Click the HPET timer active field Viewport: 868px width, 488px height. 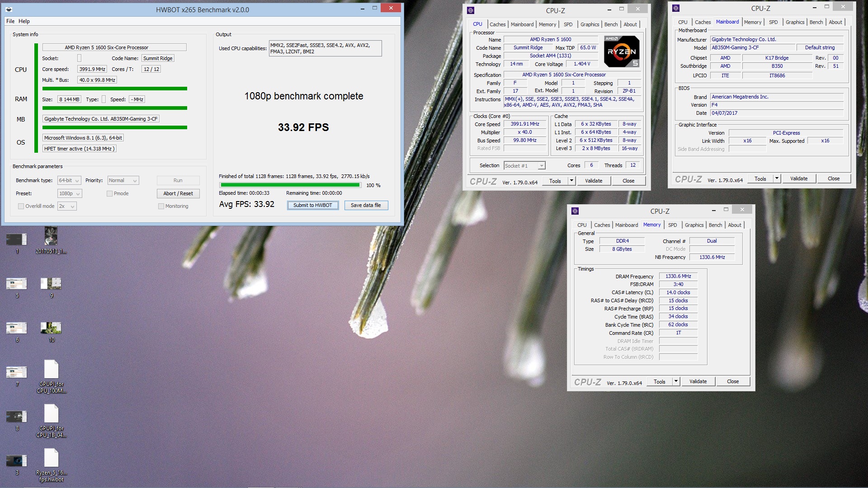[x=80, y=149]
